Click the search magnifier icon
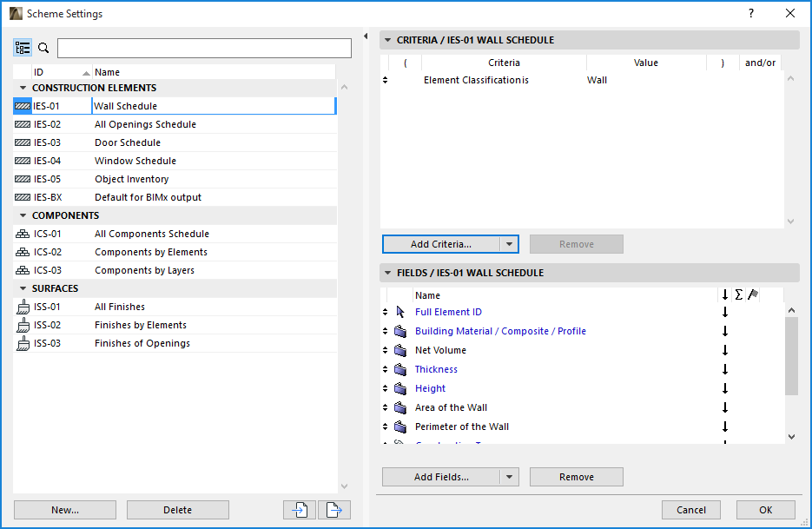Screen dimensions: 812x529 pos(44,48)
